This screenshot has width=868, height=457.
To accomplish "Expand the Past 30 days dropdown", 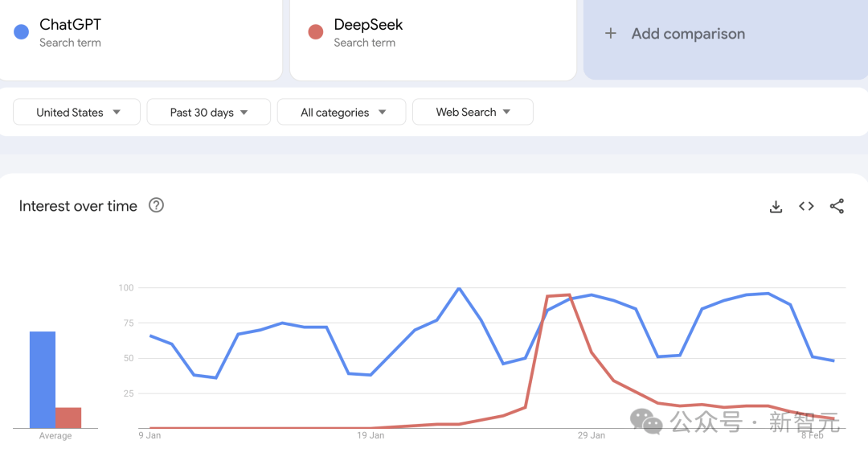I will pyautogui.click(x=209, y=112).
